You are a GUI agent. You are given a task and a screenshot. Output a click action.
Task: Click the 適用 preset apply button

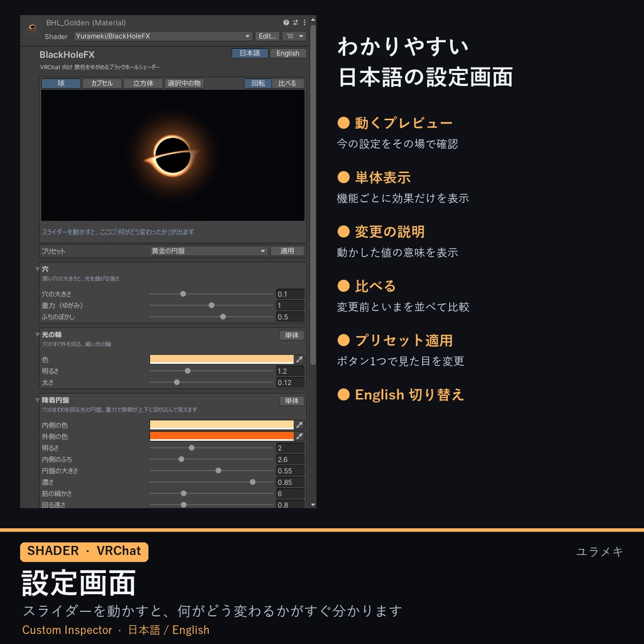[x=287, y=251]
